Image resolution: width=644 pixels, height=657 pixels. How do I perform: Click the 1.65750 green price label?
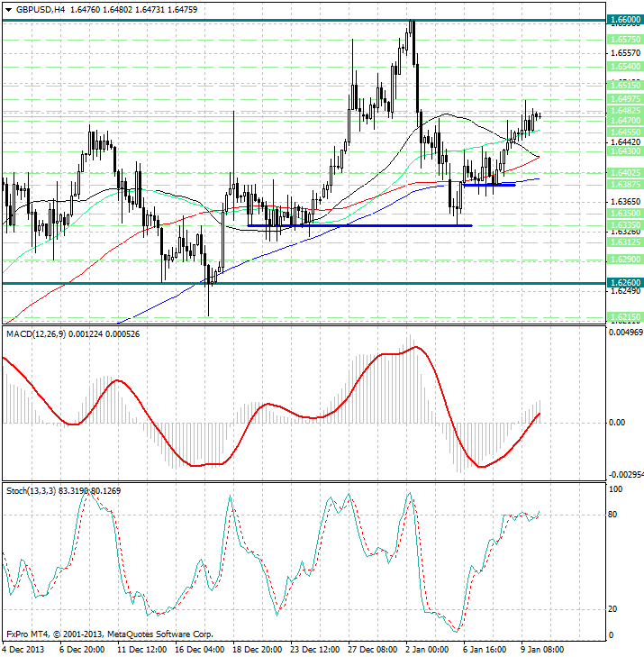click(x=624, y=40)
